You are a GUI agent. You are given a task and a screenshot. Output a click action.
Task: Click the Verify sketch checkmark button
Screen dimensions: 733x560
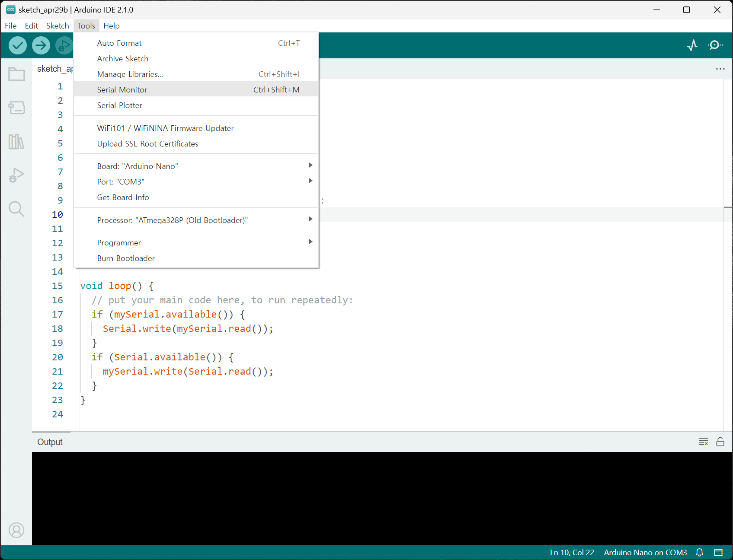click(18, 45)
